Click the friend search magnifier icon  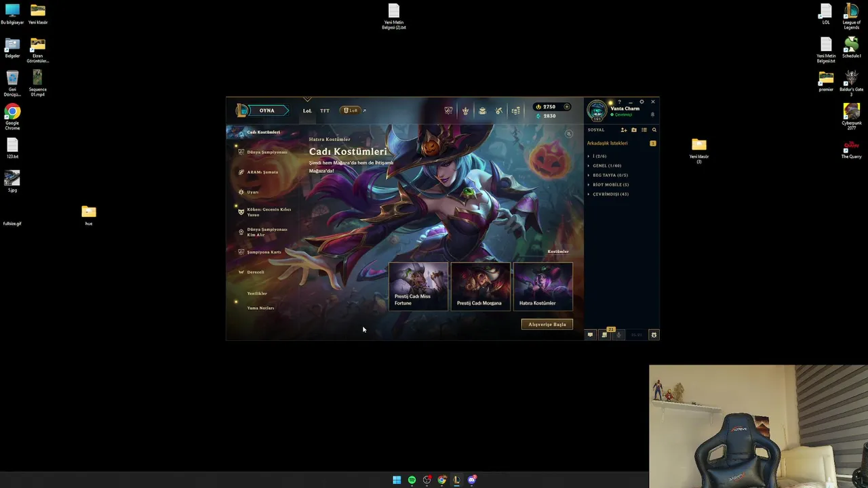click(654, 129)
